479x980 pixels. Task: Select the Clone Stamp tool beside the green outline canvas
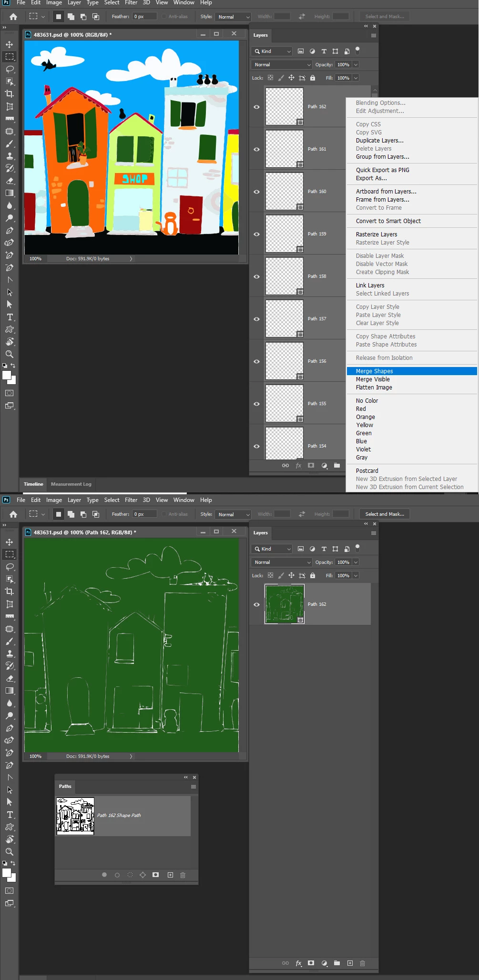click(x=10, y=653)
